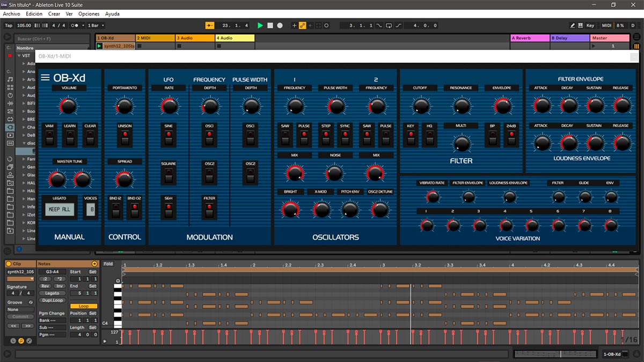
Task: Toggle the metronome button
Action: (x=75, y=25)
